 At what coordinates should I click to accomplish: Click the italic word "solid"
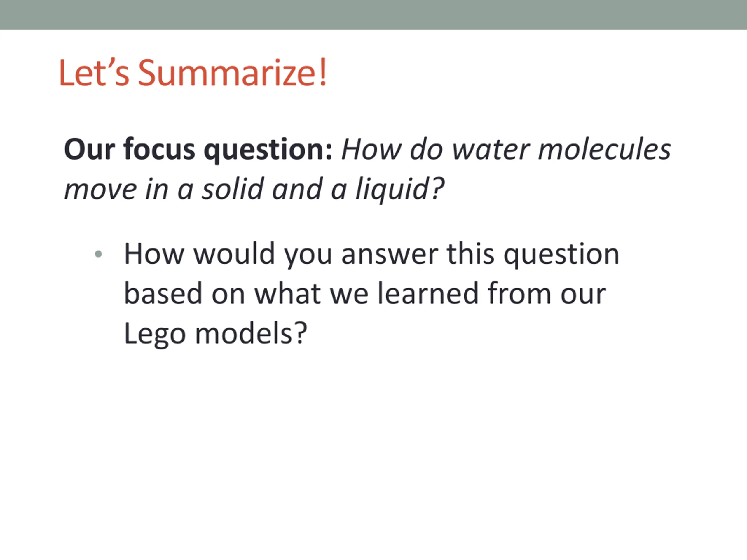(x=233, y=189)
